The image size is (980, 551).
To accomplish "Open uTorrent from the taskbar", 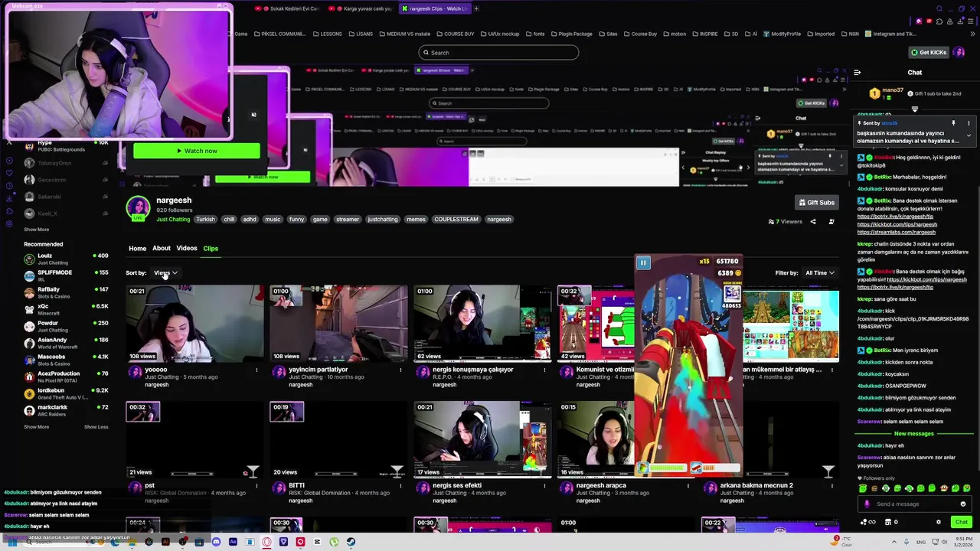I will [334, 542].
